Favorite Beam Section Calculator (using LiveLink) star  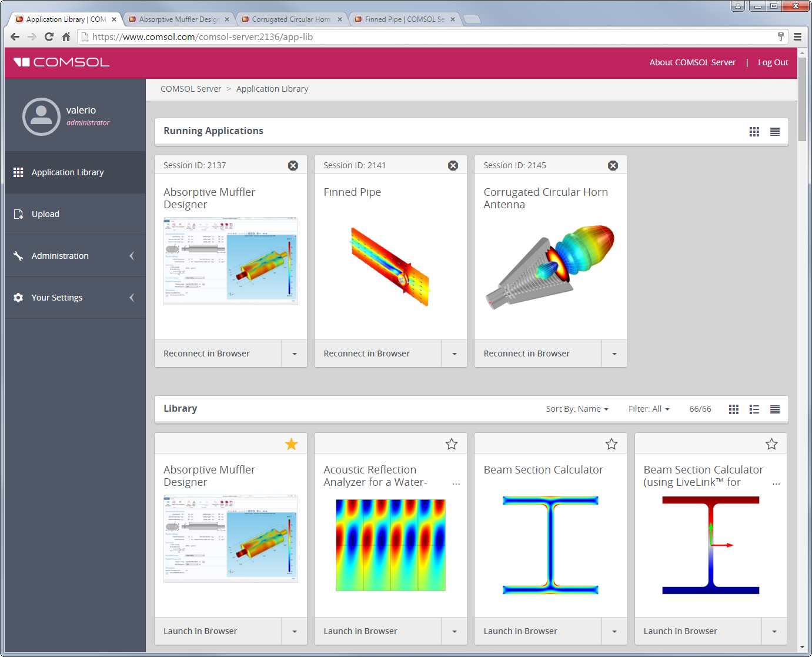click(771, 444)
